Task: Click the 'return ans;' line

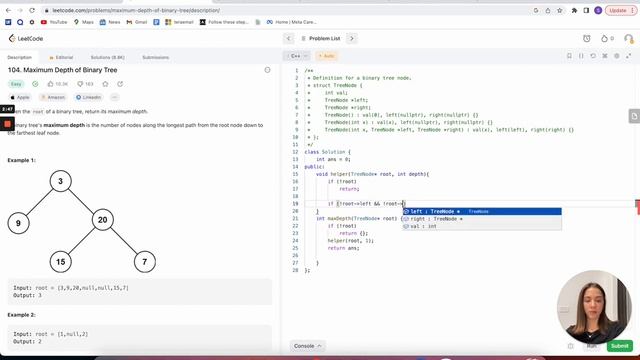Action: (x=343, y=248)
